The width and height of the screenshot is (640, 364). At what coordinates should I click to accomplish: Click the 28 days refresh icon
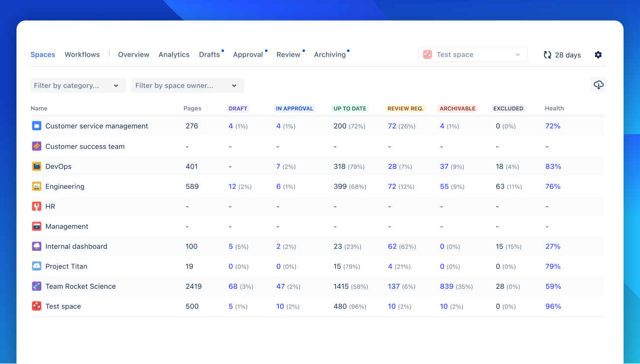click(x=547, y=55)
